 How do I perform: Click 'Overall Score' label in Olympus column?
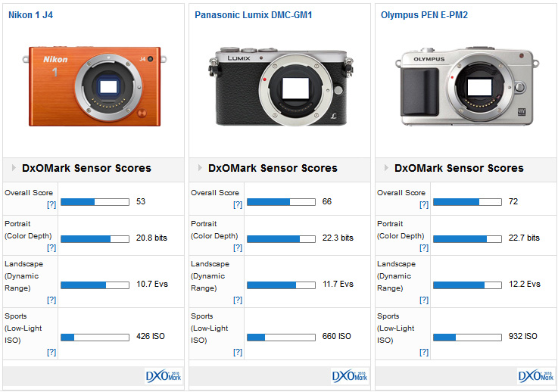click(401, 192)
